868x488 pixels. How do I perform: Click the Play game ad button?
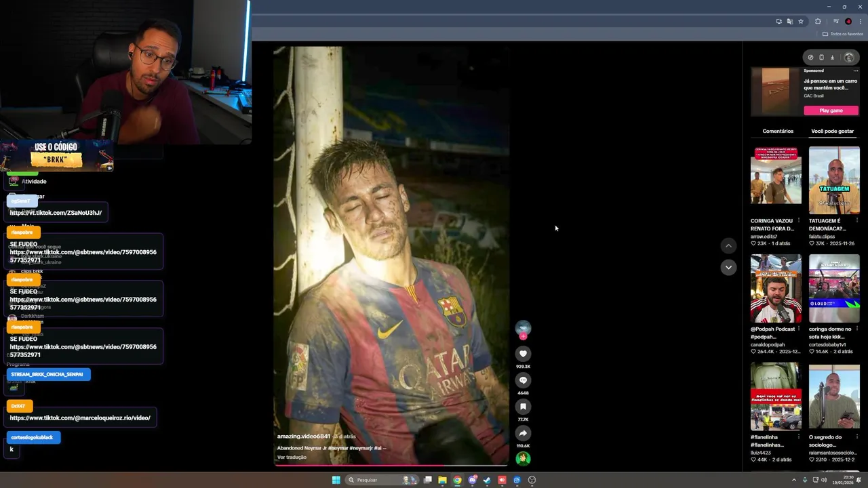click(x=831, y=110)
